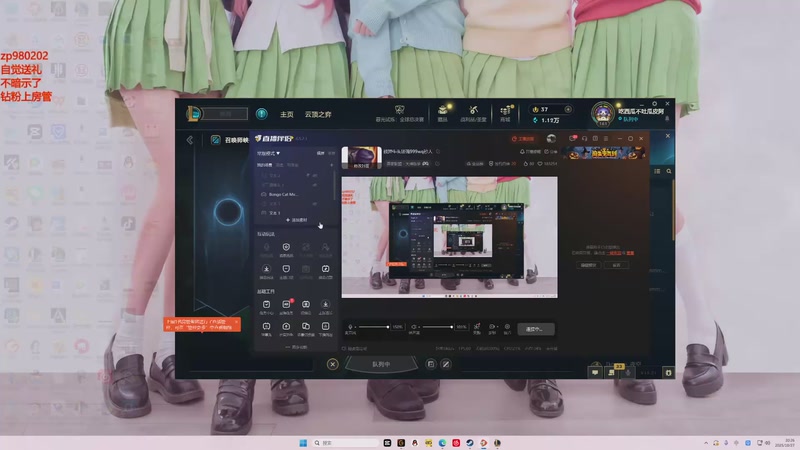The height and width of the screenshot is (450, 800).
Task: Click the 1.12万 blue essence balance
Action: tap(546, 120)
